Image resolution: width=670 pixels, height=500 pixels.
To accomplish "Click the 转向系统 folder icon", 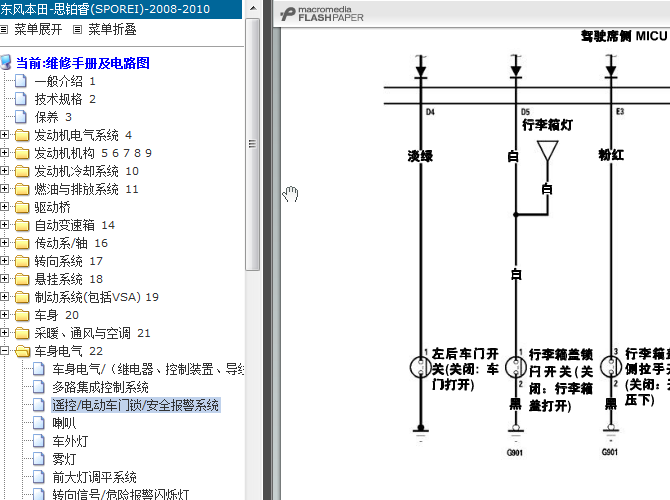I will pos(22,261).
